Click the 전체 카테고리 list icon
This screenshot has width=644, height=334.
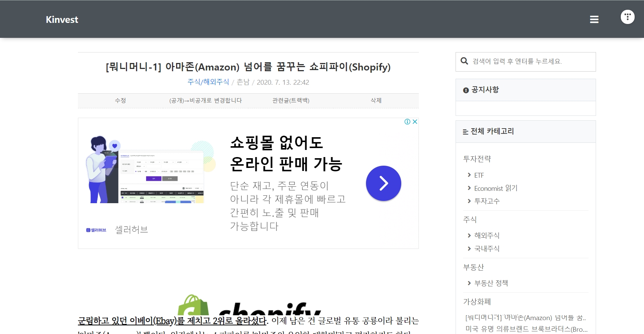(x=465, y=132)
